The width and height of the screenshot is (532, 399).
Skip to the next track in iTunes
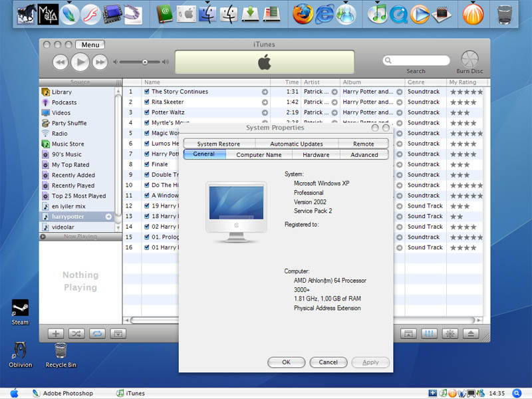click(x=100, y=62)
